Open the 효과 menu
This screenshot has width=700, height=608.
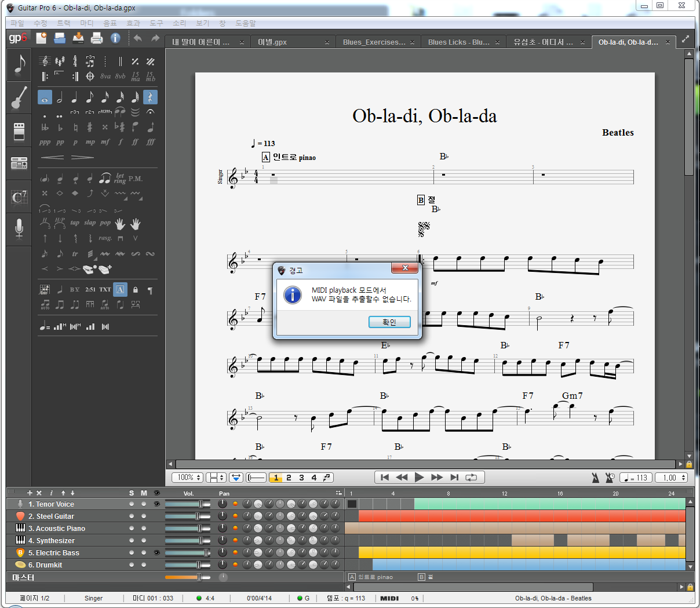[133, 23]
